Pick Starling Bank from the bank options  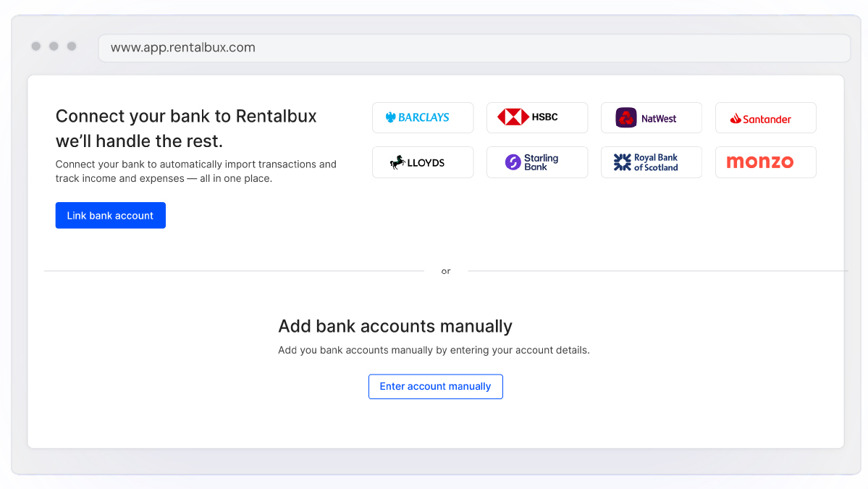537,162
